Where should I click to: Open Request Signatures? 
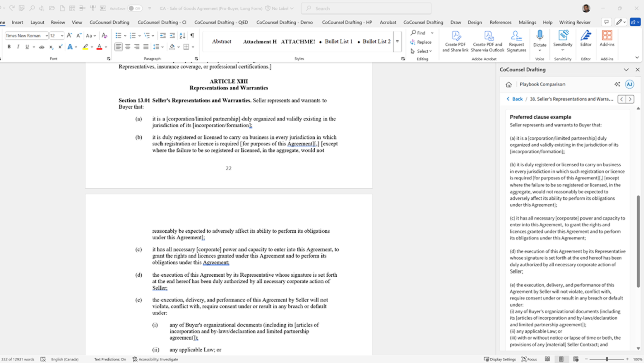(516, 41)
